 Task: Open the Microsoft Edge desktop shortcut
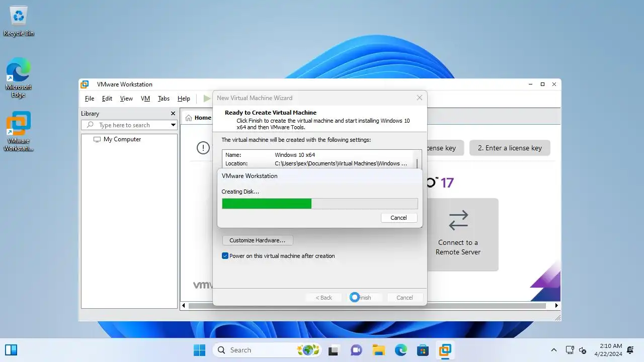pyautogui.click(x=19, y=78)
